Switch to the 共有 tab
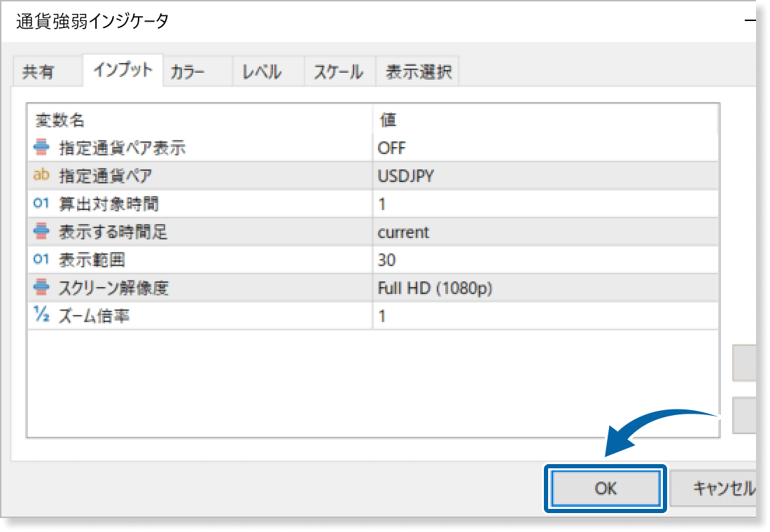This screenshot has width=770, height=532. coord(38,72)
